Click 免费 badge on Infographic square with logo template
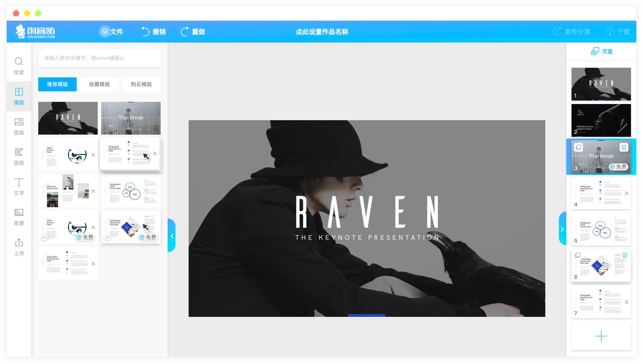This screenshot has height=364, width=643. coord(148,237)
